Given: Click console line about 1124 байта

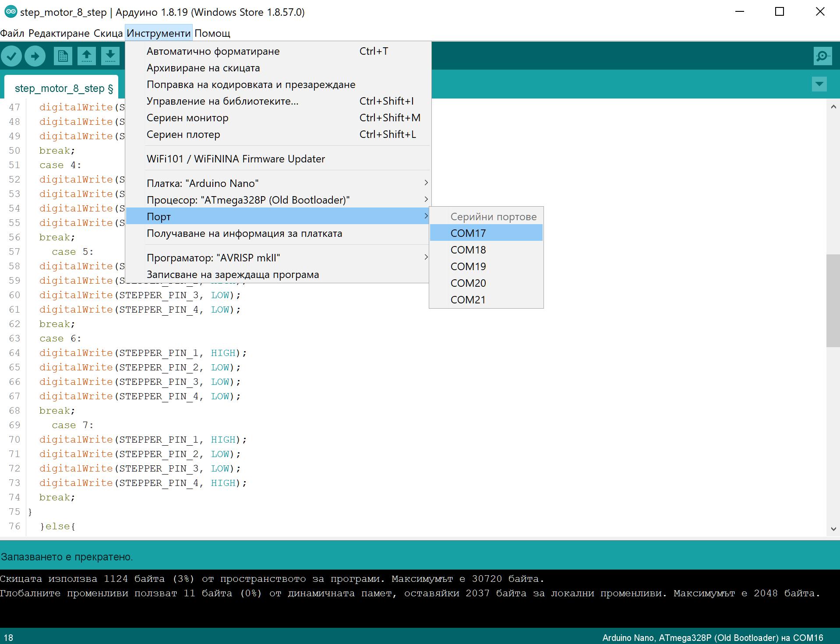Looking at the screenshot, I should click(272, 579).
